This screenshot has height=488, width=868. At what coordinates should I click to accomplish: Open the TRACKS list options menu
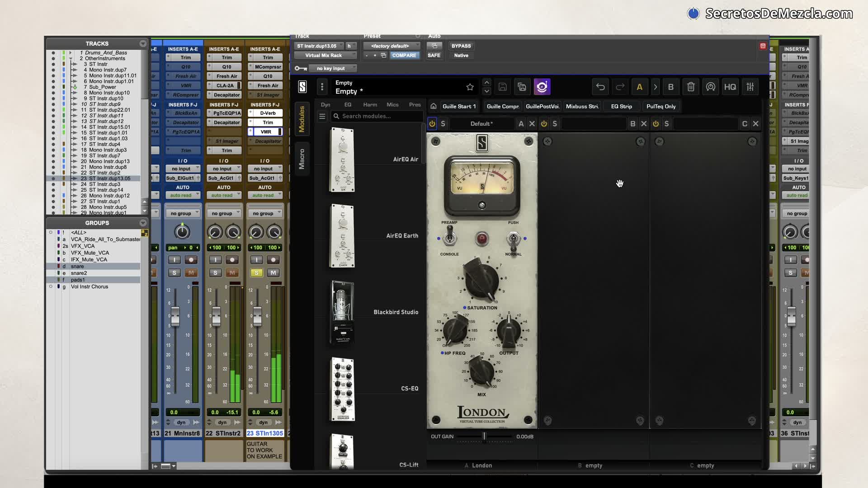pyautogui.click(x=143, y=44)
